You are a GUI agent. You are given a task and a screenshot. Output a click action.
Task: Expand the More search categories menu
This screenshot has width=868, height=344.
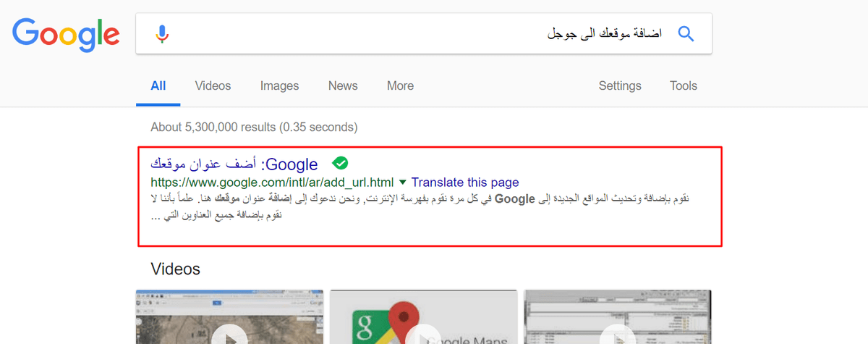click(400, 85)
